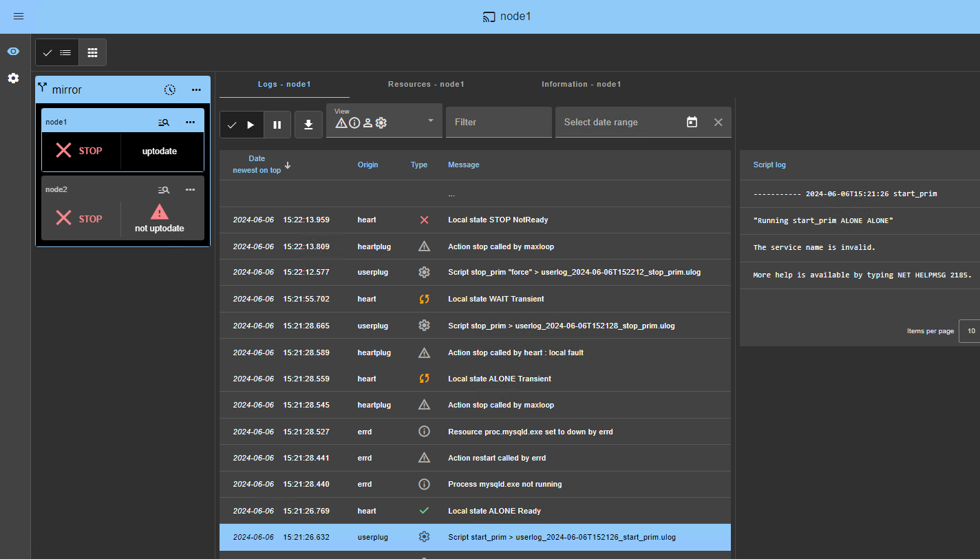
Task: Switch to the grid view toggle
Action: click(92, 52)
